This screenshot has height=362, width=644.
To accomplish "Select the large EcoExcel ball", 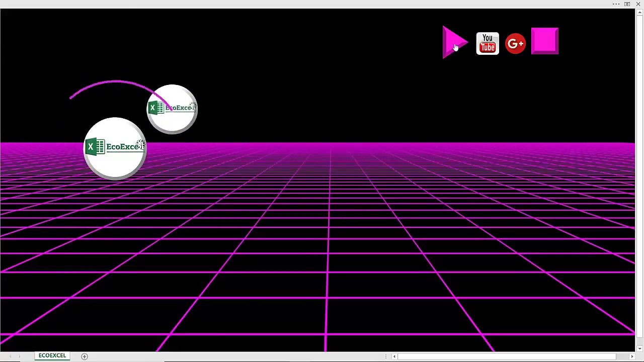I will [115, 148].
